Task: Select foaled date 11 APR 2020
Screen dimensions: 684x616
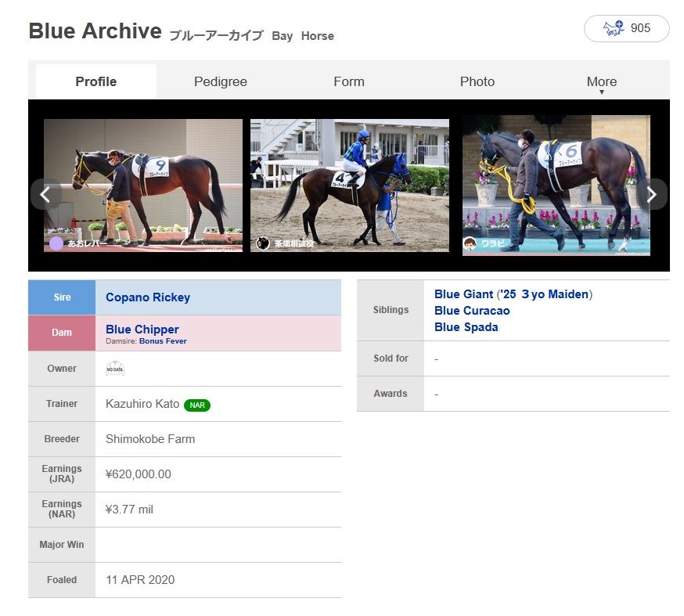Action: [x=140, y=580]
